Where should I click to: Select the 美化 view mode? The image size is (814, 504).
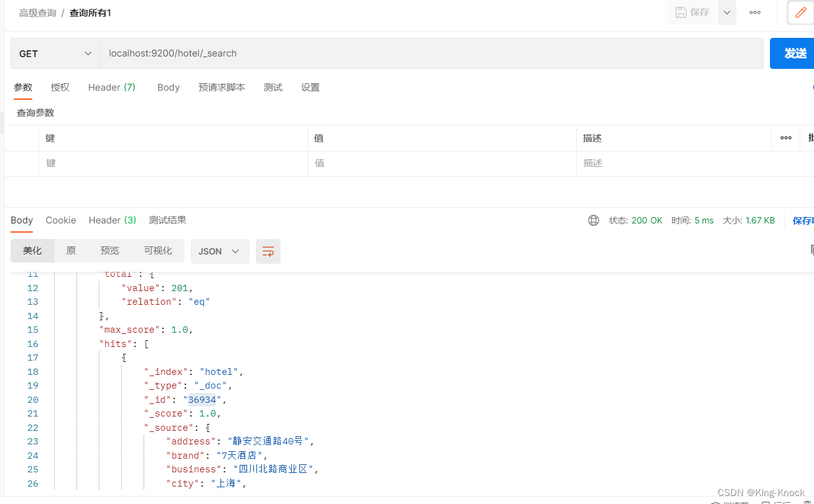click(32, 251)
